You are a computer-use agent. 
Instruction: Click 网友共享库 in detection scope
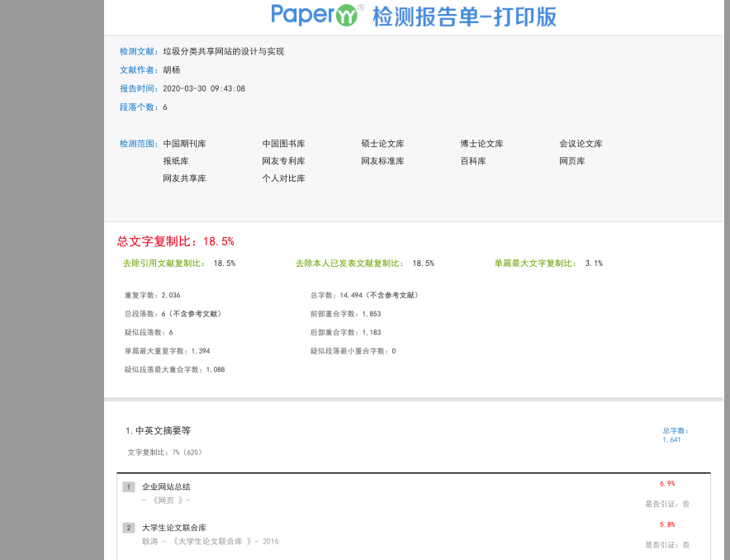184,178
